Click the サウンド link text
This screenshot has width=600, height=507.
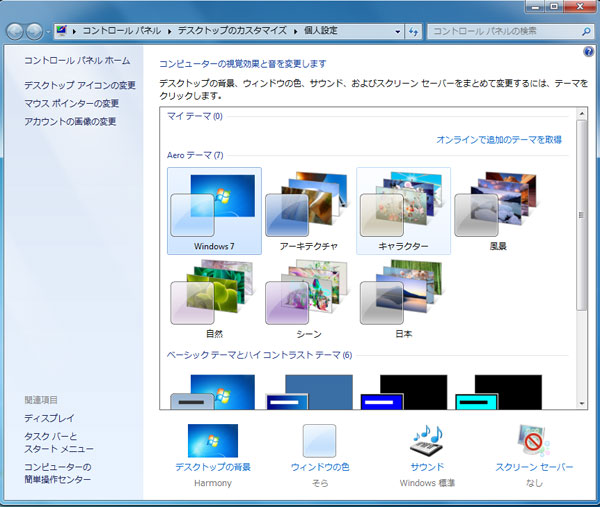click(427, 467)
